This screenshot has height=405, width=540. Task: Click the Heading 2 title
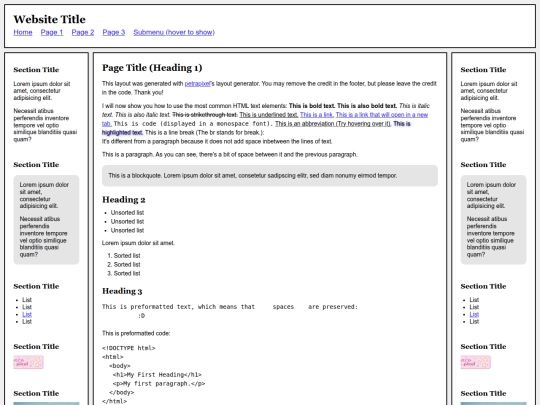[x=124, y=200]
